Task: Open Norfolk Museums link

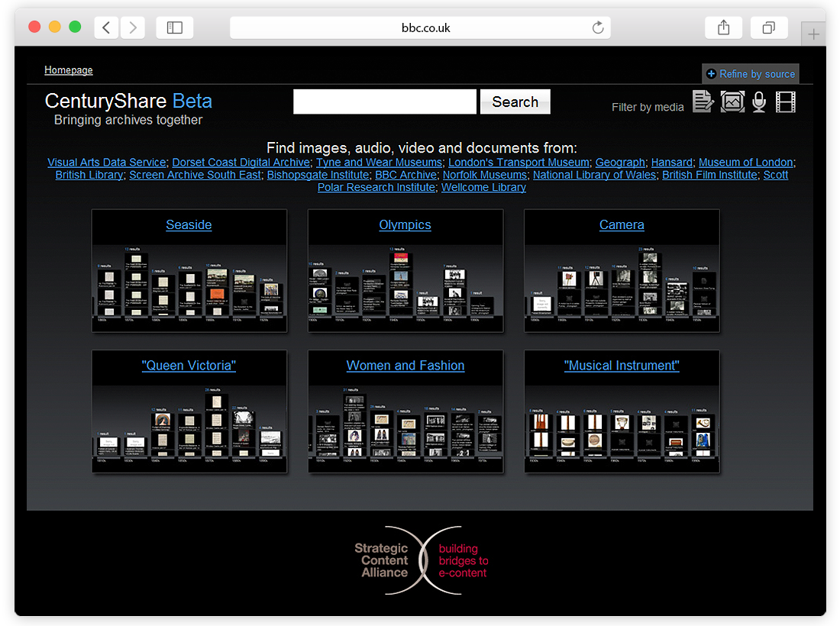Action: coord(485,175)
